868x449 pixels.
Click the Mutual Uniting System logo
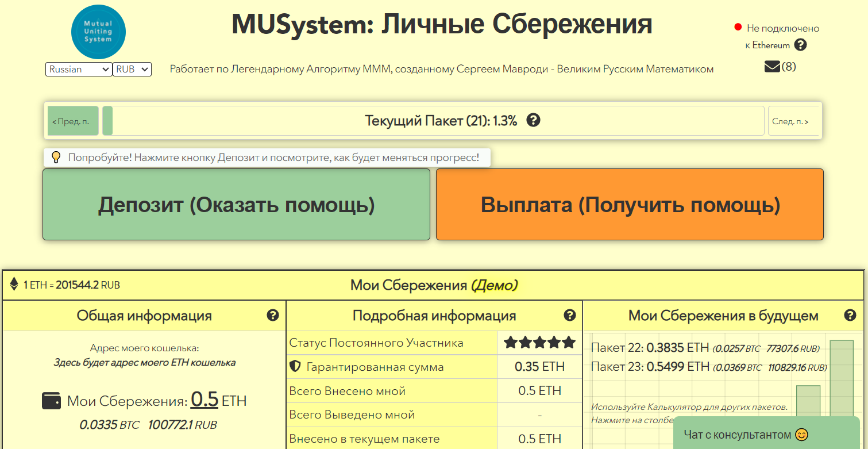[x=98, y=32]
